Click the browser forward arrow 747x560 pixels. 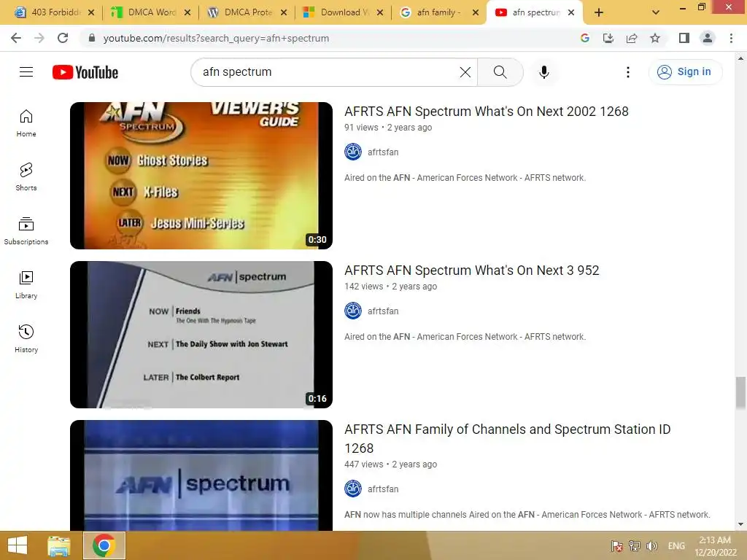click(x=39, y=38)
